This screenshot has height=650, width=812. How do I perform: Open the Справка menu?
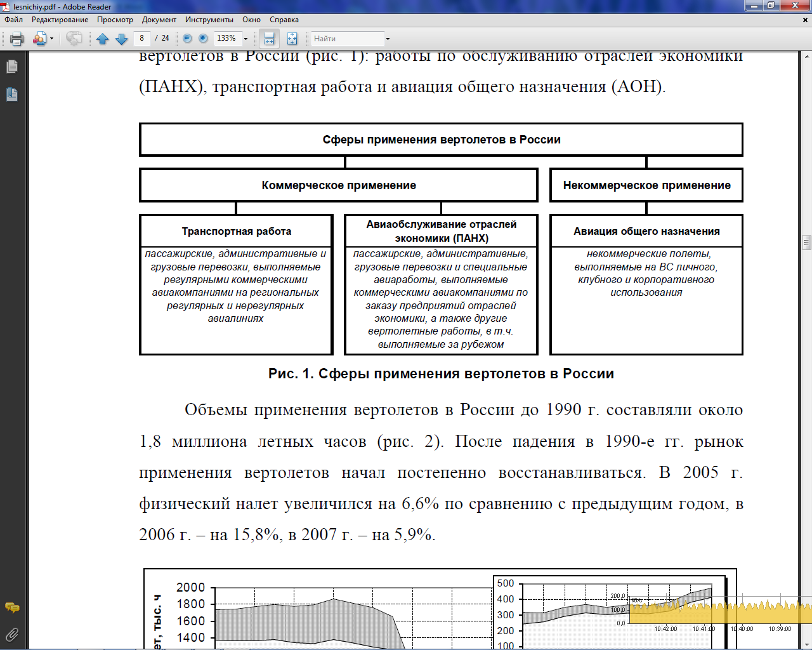click(x=284, y=20)
